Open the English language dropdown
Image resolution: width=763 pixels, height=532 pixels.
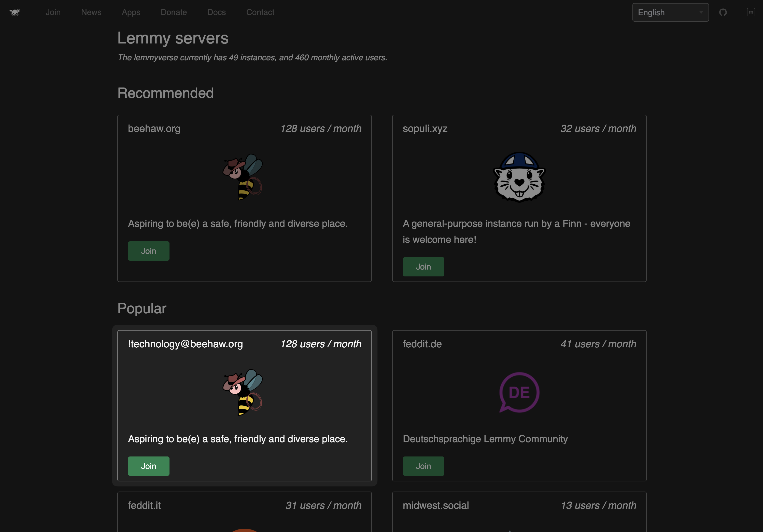[x=670, y=12]
